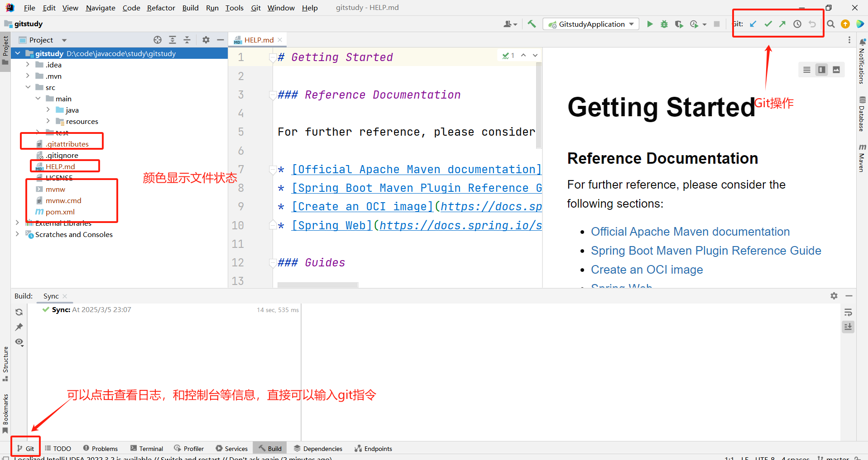Close the Sync build tab
Image resolution: width=868 pixels, height=460 pixels.
pos(65,296)
